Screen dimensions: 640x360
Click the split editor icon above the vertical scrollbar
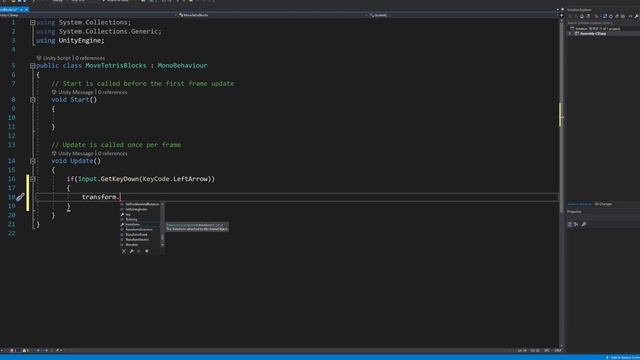pyautogui.click(x=561, y=15)
